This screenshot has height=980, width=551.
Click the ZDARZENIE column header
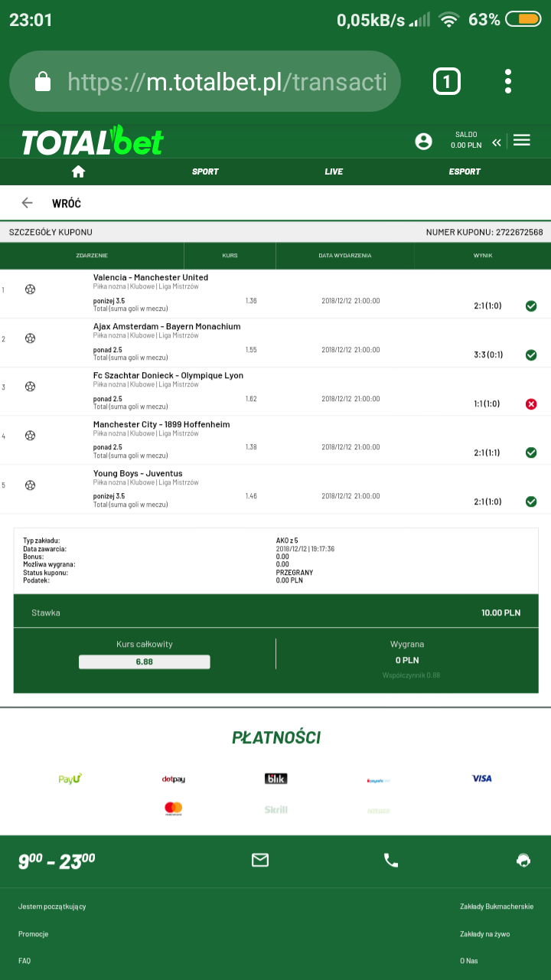92,256
